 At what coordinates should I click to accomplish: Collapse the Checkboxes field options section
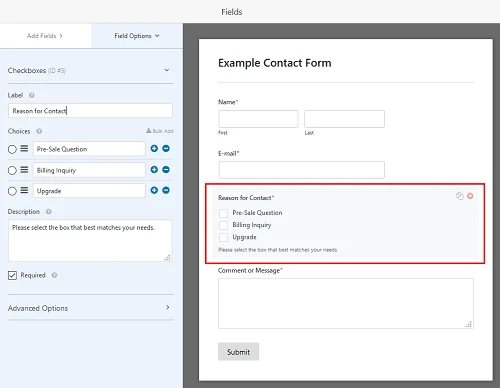coord(167,70)
